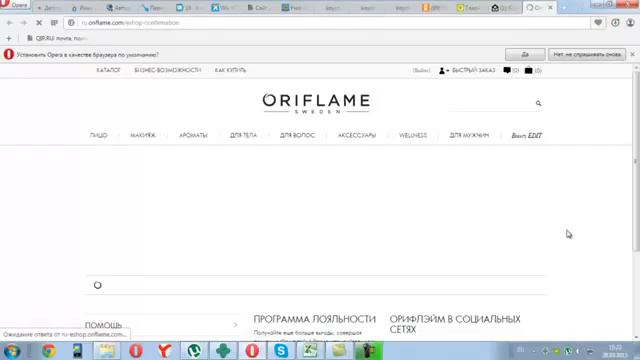Open the Opera main menu button

coord(14,4)
